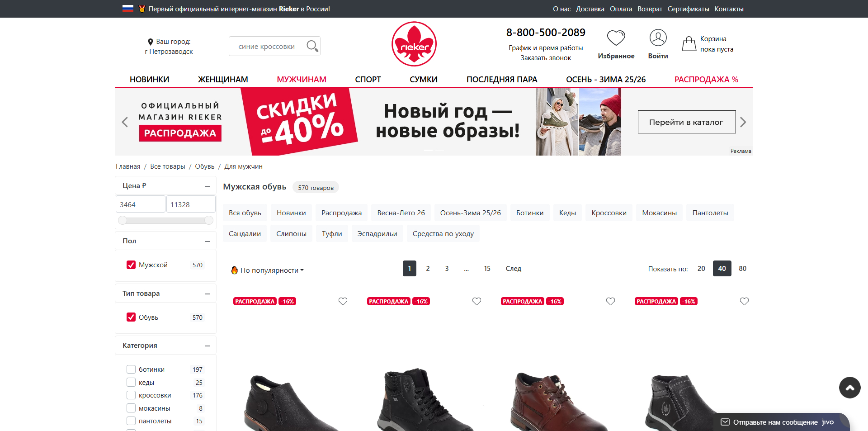
Task: Add first product to favorites with heart
Action: pos(343,301)
